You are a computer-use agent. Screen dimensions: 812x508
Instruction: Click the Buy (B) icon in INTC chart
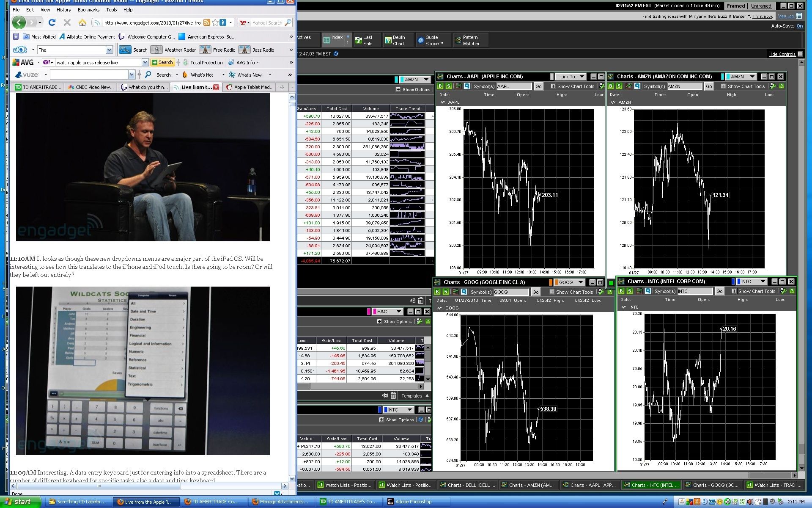click(x=621, y=291)
